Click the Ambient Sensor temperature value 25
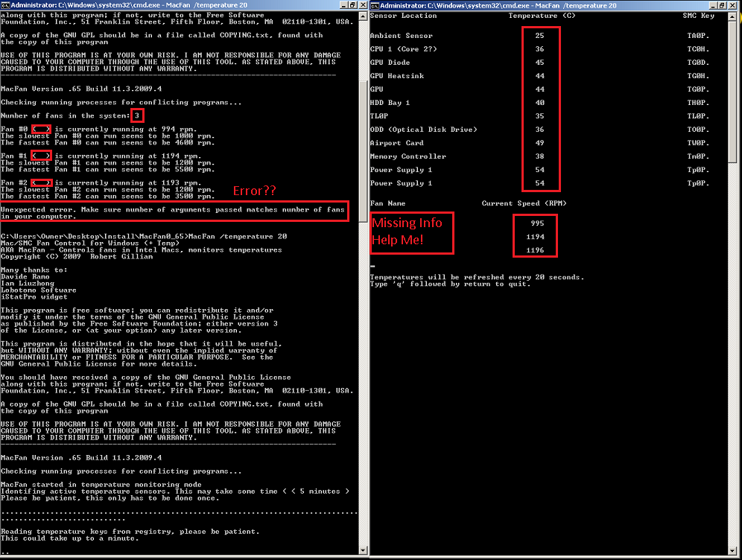The width and height of the screenshot is (742, 560). point(539,36)
